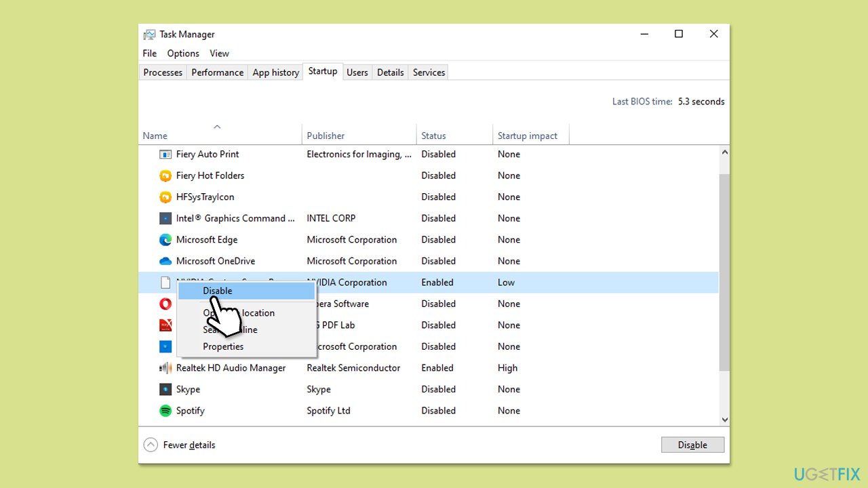Image resolution: width=868 pixels, height=488 pixels.
Task: Select the Startup tab
Action: click(323, 71)
